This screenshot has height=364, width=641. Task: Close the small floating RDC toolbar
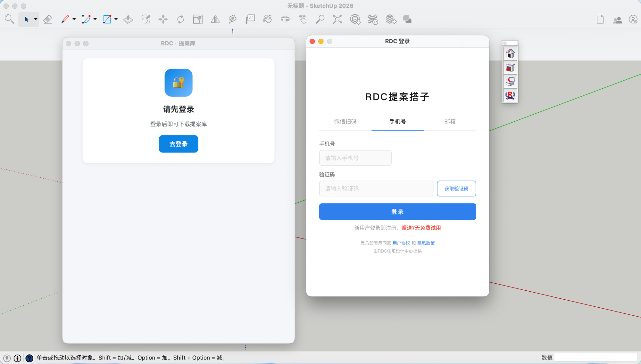tap(505, 43)
